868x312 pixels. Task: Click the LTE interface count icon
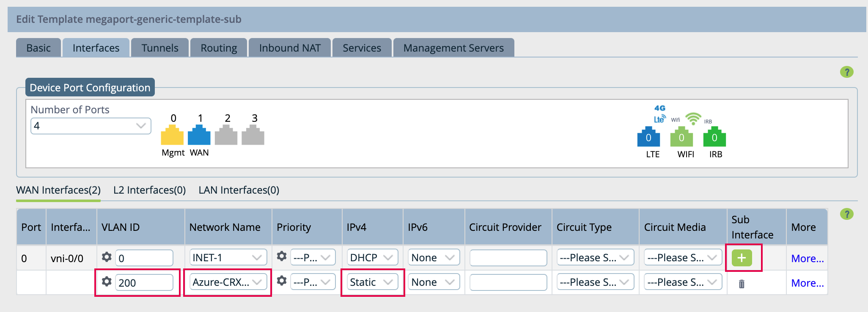point(648,137)
